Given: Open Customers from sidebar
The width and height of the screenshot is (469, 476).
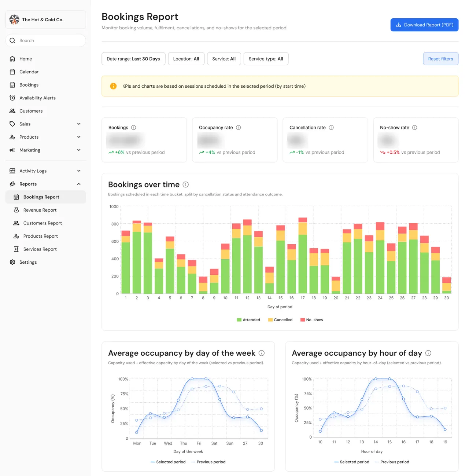Looking at the screenshot, I should (45, 111).
